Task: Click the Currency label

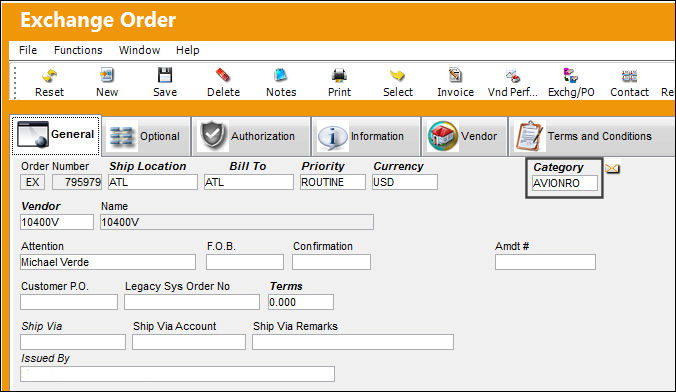Action: tap(398, 166)
